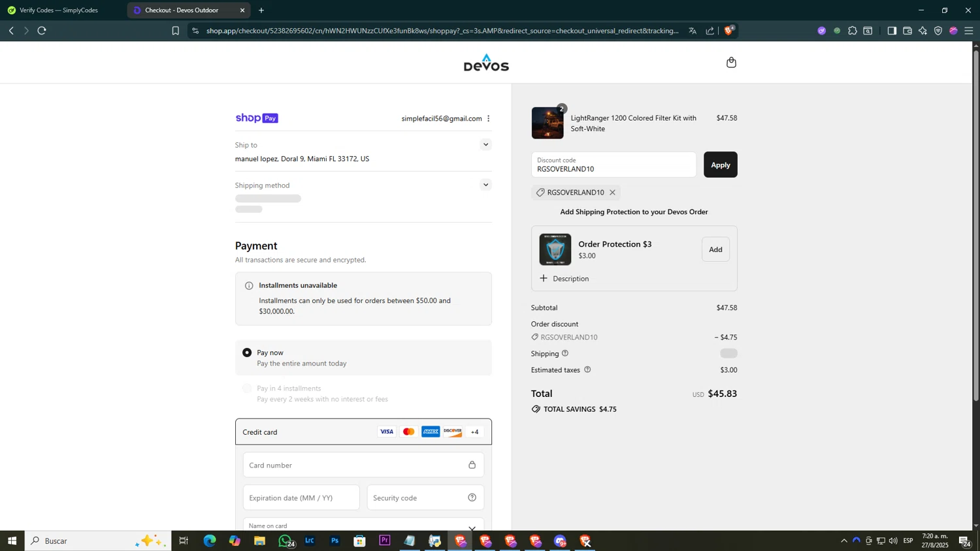Open File Explorer from taskbar
Image resolution: width=980 pixels, height=551 pixels.
pos(259,541)
